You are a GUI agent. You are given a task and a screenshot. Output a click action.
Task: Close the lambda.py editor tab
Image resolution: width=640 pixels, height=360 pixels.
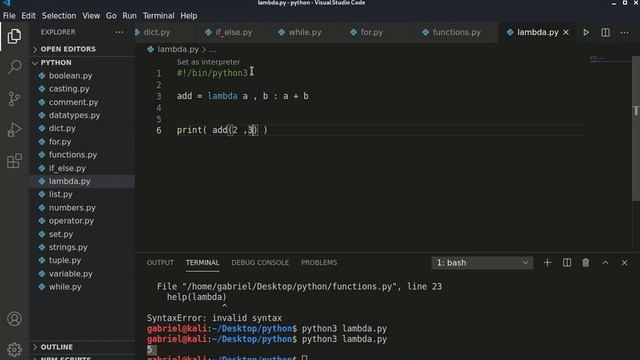pos(566,32)
